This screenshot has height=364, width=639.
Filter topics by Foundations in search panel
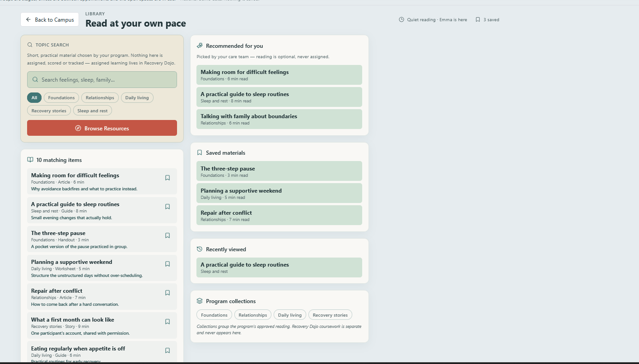(61, 97)
